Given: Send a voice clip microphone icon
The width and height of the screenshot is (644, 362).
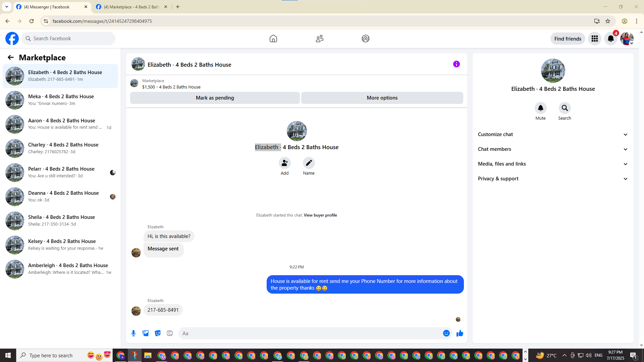Looking at the screenshot, I should pyautogui.click(x=133, y=333).
